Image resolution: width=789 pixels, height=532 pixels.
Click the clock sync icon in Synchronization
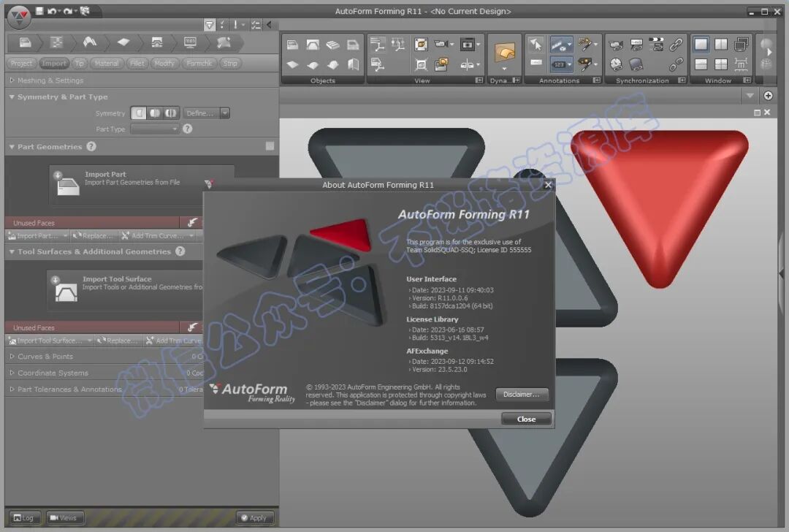(616, 64)
